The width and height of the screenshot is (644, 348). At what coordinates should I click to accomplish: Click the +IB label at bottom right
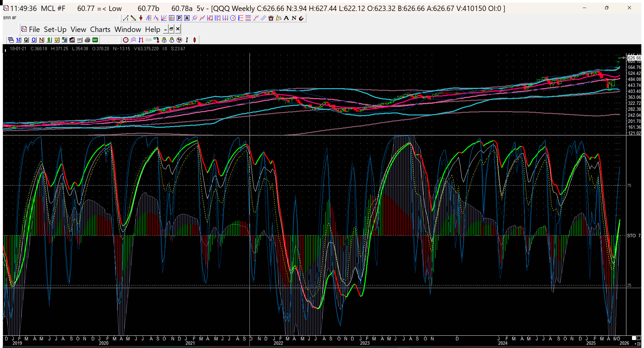point(637,343)
